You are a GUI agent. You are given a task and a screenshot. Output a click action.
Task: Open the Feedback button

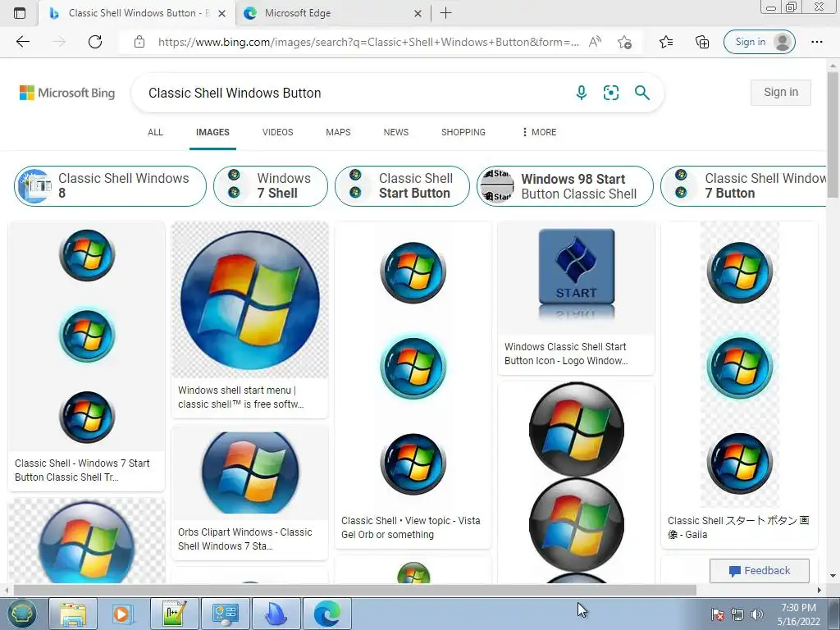click(x=759, y=571)
